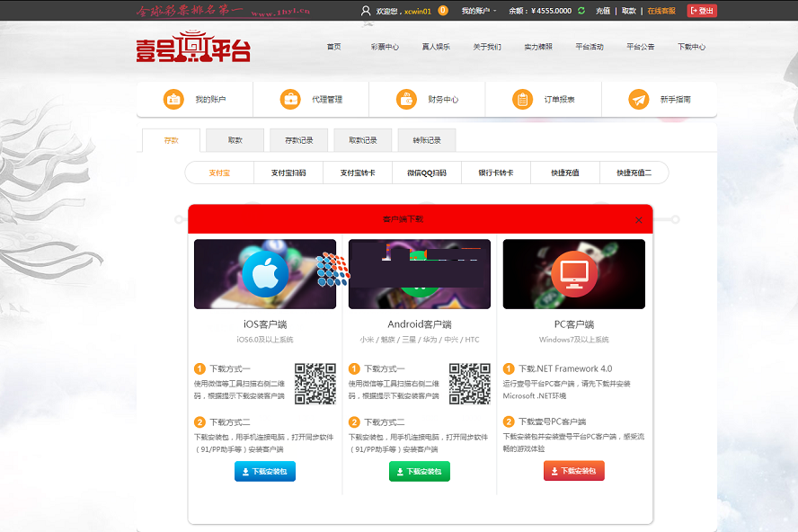Choose 银行卡转卡 payment option
Screen dimensions: 798x532
coord(496,173)
